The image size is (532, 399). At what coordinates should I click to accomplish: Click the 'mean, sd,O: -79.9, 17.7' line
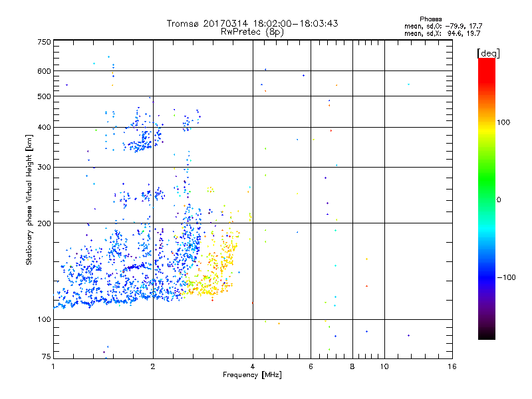coord(443,26)
